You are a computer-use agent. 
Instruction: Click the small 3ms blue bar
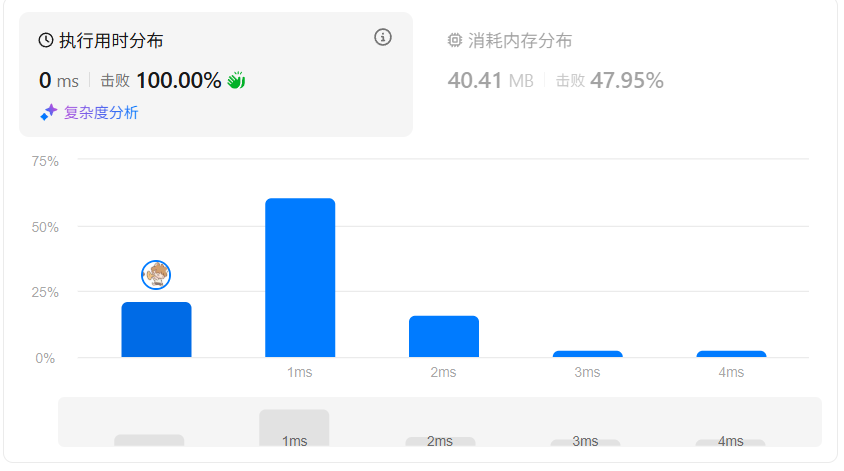587,354
